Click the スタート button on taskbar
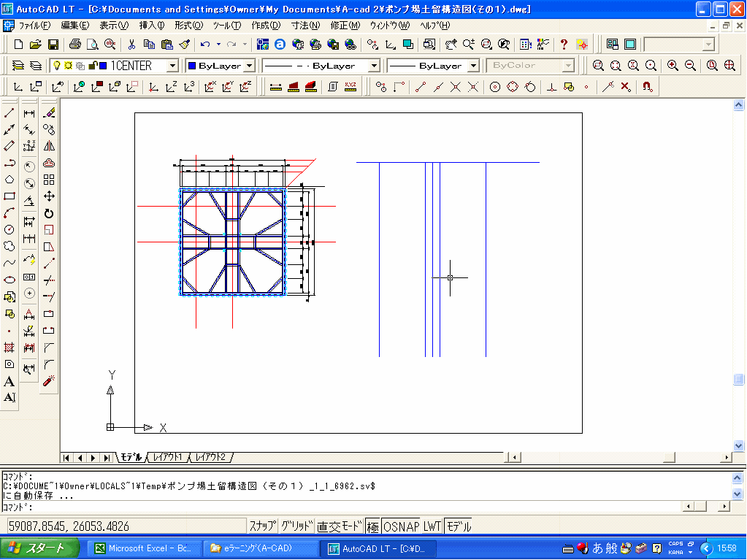Screen dimensions: 747x560 40,548
